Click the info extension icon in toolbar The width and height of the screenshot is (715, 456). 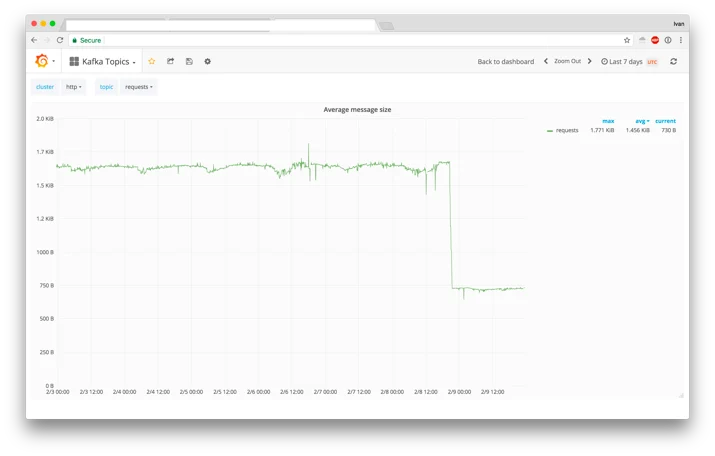pos(668,40)
